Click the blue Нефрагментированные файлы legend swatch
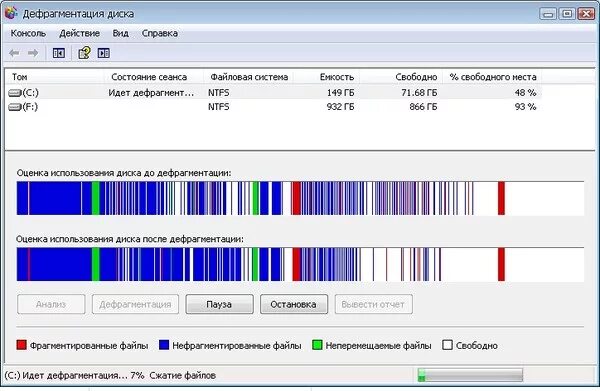Image resolution: width=600 pixels, height=391 pixels. coord(164,345)
